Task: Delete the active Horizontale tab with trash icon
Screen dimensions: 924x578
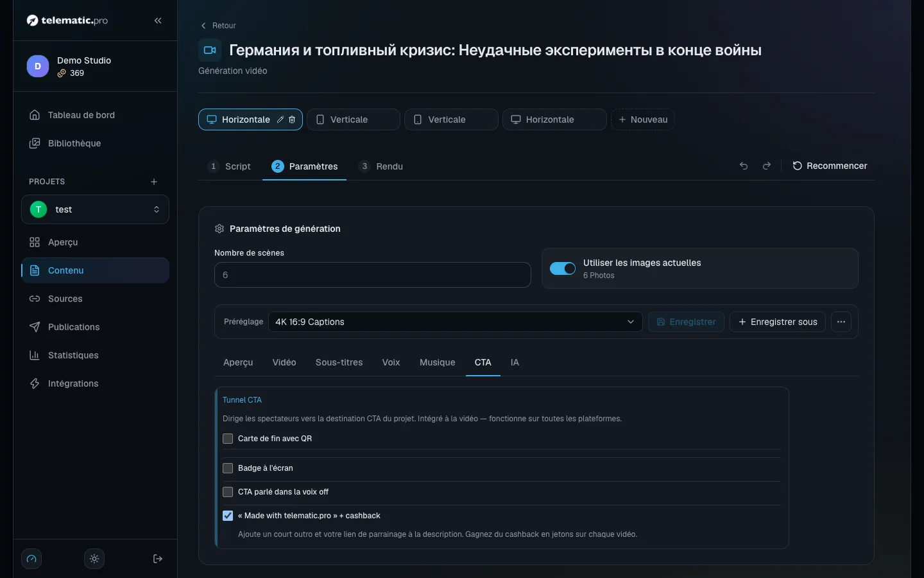Action: coord(292,119)
